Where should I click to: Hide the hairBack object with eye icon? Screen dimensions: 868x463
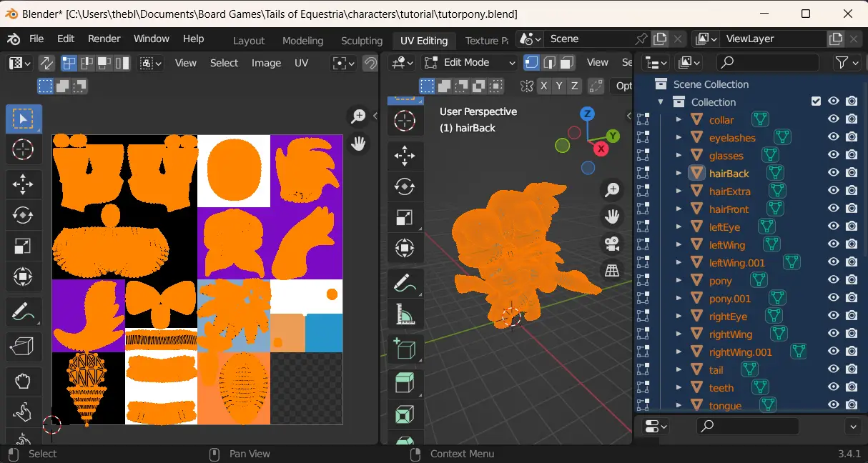834,173
